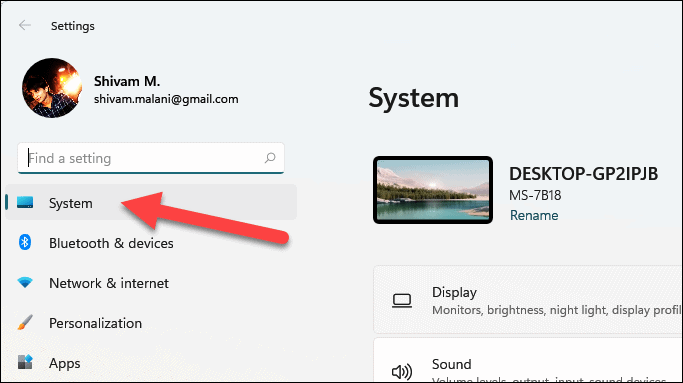
Task: Click the Personalization paintbrush icon
Action: [25, 322]
